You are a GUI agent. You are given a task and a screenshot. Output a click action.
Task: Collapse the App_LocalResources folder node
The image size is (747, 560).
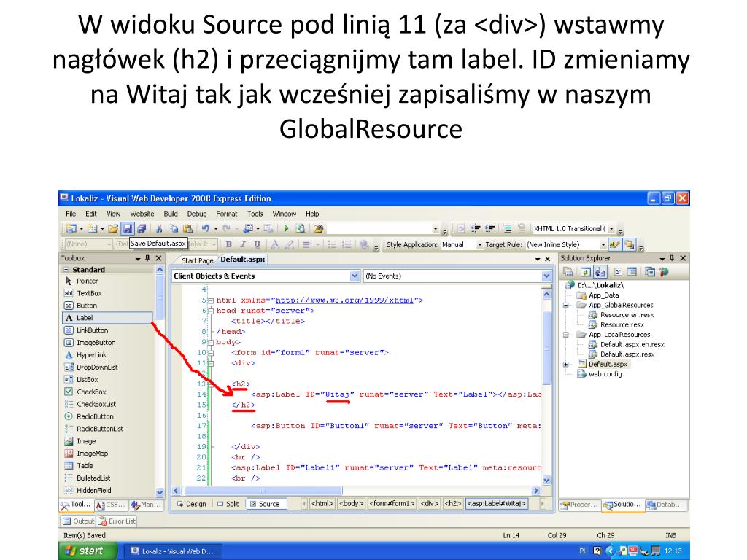[566, 335]
